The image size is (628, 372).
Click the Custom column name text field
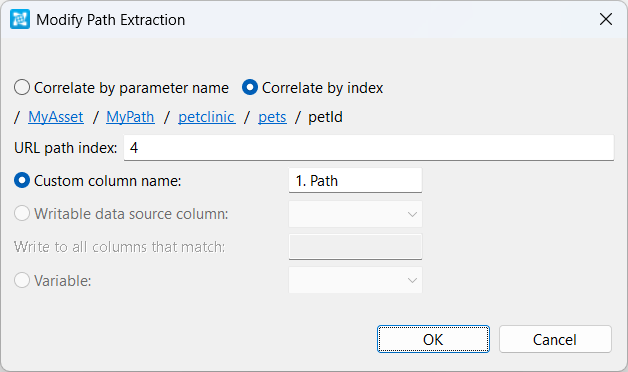coord(355,181)
